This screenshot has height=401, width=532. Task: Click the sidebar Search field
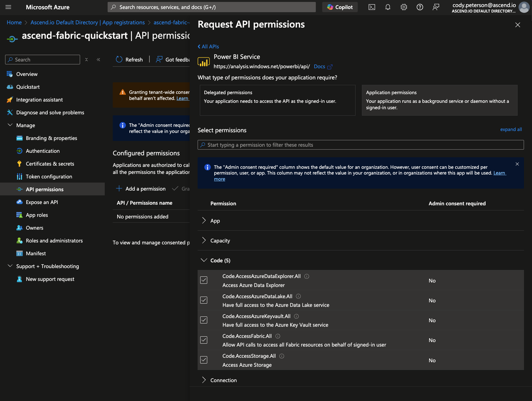43,60
